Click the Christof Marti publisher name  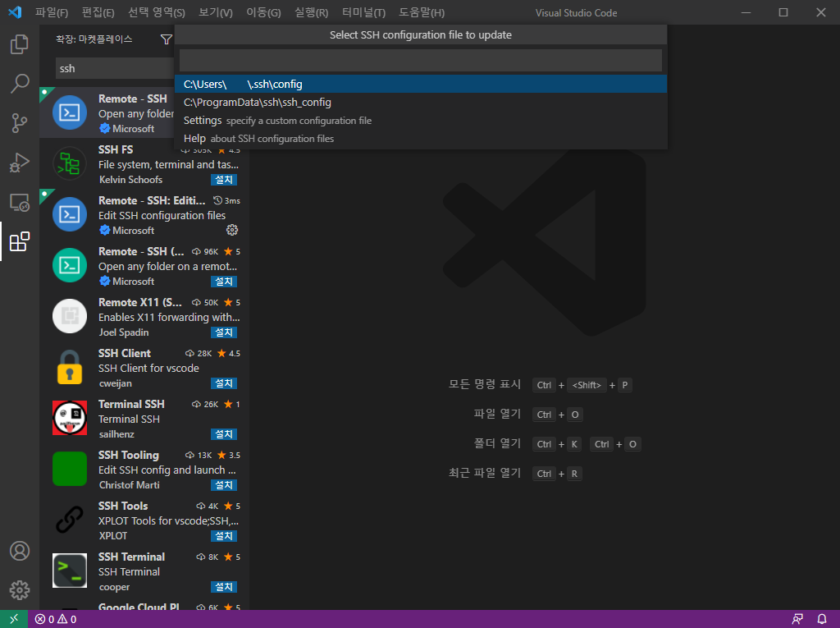click(129, 485)
